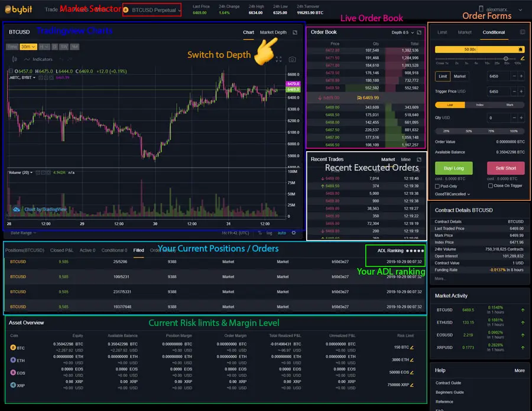Open the Conditional 0 orders tab
The image size is (532, 411).
(x=114, y=250)
